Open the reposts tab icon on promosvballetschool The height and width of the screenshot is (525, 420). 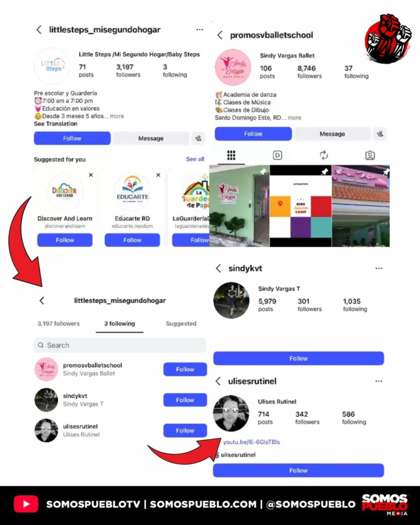(324, 155)
